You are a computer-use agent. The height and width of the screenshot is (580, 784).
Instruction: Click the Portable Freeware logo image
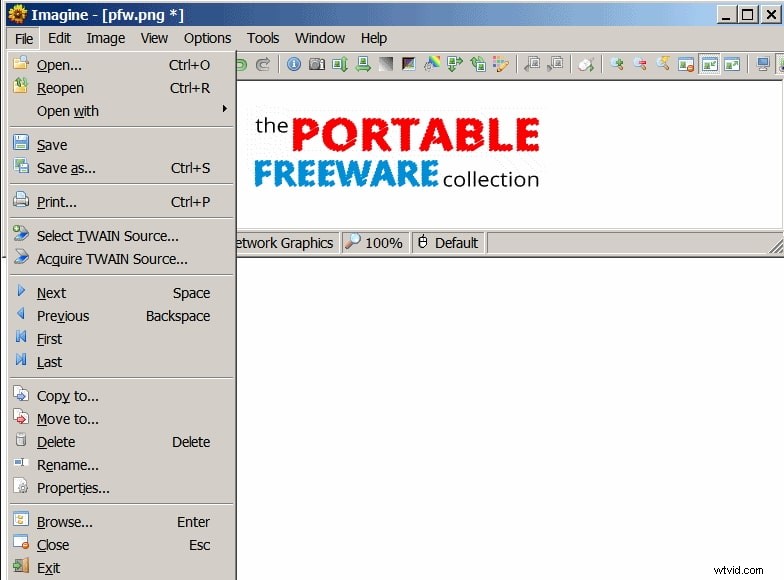[396, 150]
